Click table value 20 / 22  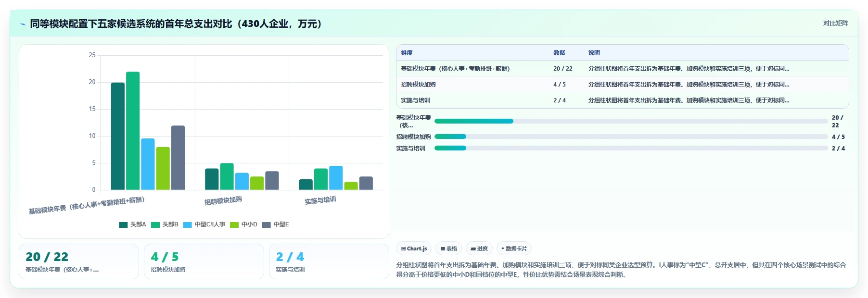tap(563, 69)
